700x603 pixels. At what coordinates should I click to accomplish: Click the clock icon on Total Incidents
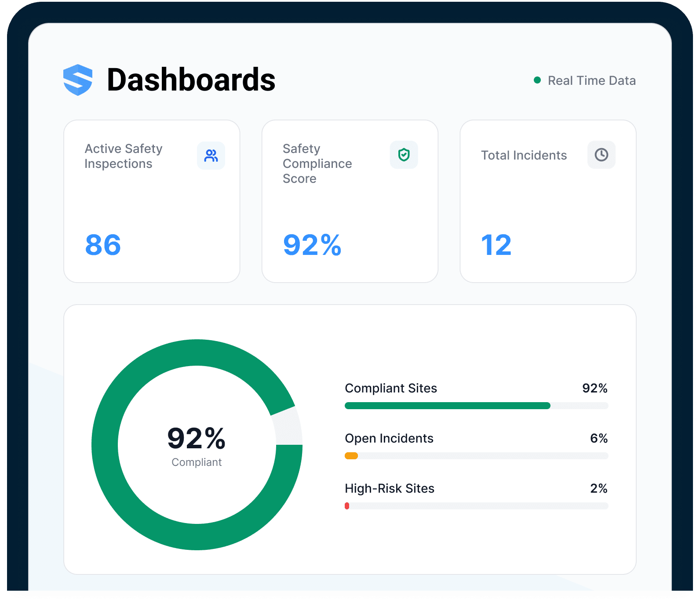(602, 155)
